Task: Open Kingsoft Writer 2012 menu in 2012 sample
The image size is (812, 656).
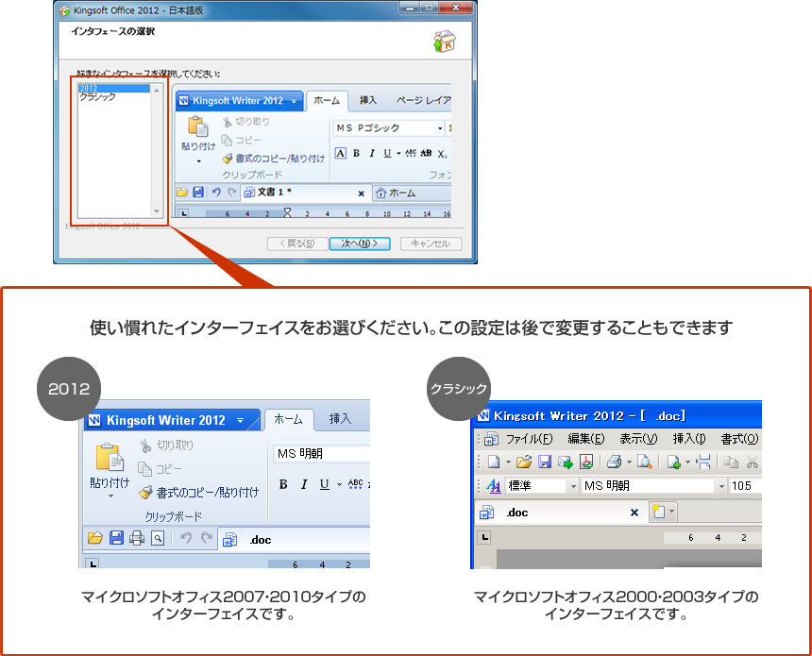Action: pyautogui.click(x=172, y=420)
